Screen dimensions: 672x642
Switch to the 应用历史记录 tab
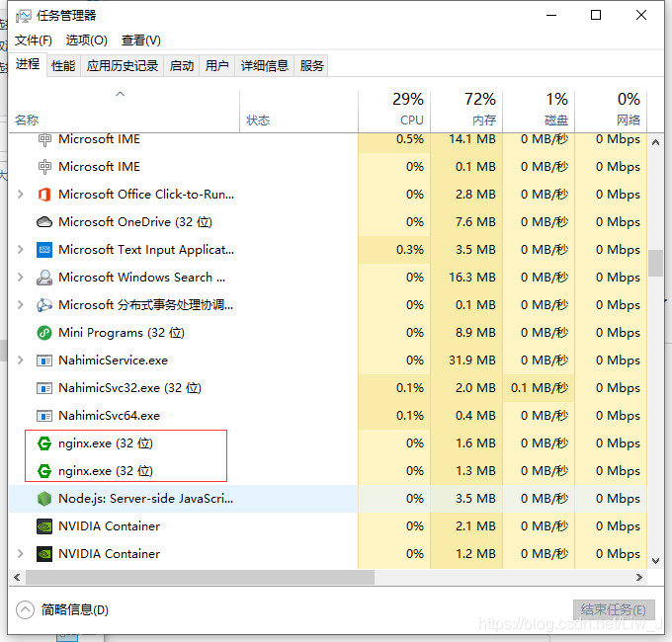pos(123,66)
